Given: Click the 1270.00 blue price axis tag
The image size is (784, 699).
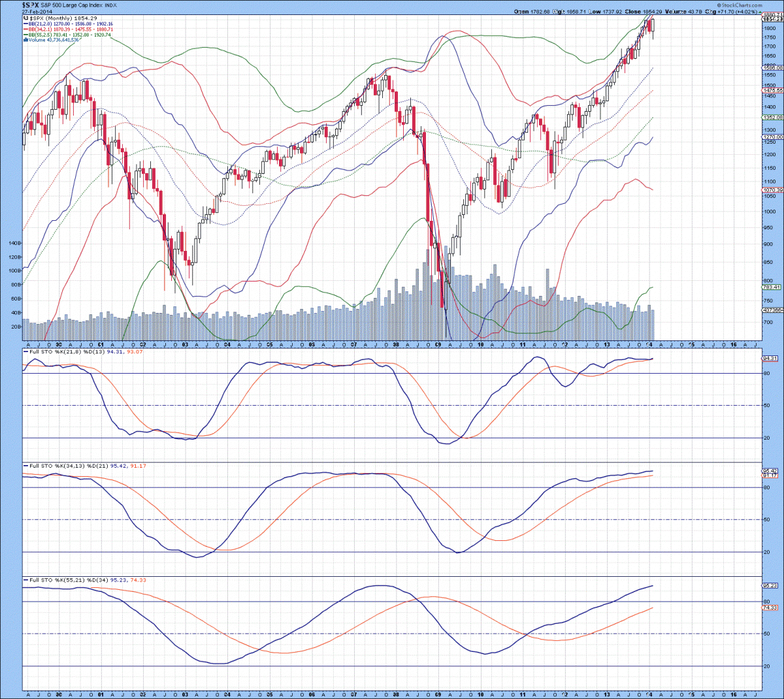Looking at the screenshot, I should [x=772, y=138].
